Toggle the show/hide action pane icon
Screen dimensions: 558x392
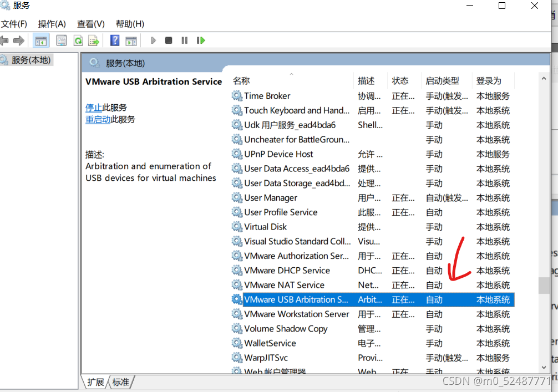131,41
